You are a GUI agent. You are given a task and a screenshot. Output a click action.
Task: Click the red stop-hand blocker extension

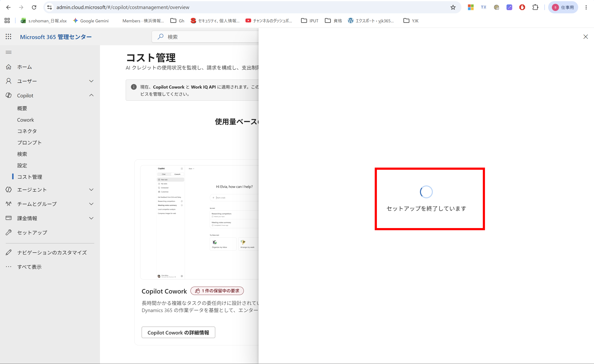(522, 7)
